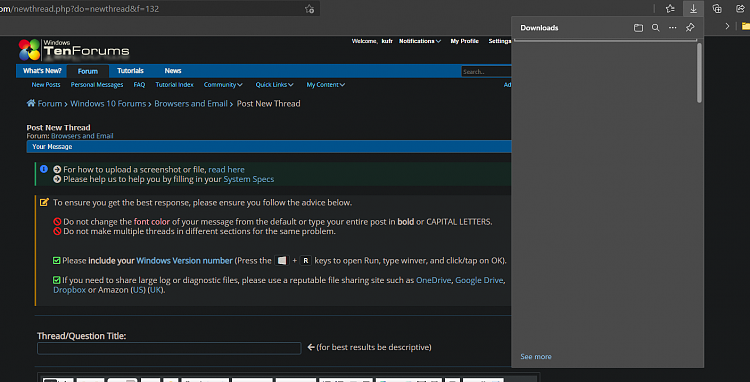Click Browsers and Email link under Post New Thread
This screenshot has width=750, height=382.
coord(82,136)
